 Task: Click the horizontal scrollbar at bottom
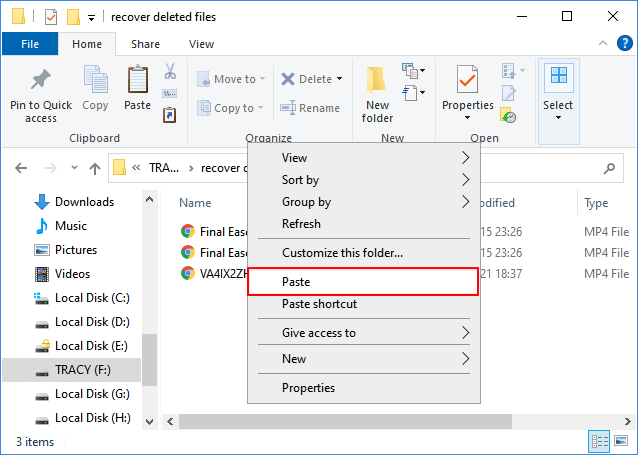(400, 420)
